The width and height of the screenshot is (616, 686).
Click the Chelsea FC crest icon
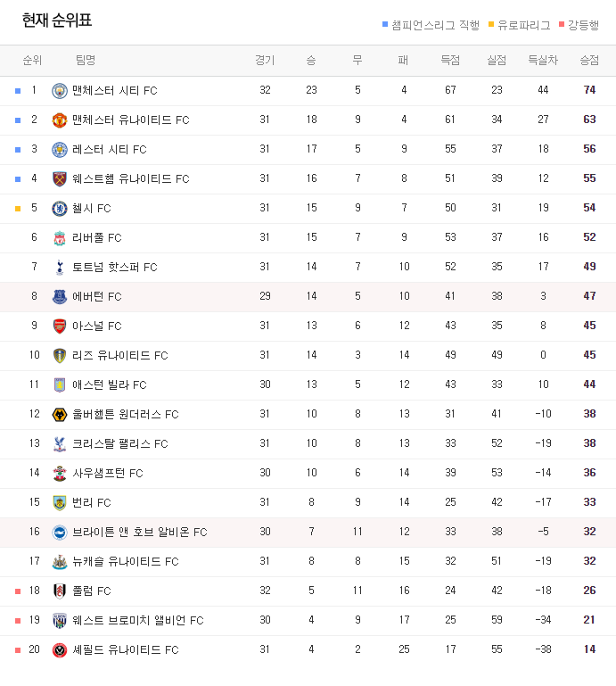pyautogui.click(x=60, y=208)
